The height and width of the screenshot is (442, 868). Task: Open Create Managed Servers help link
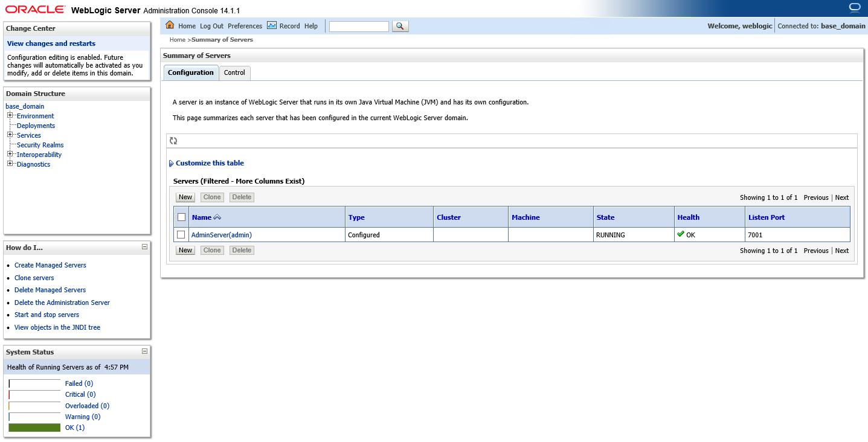pyautogui.click(x=50, y=265)
